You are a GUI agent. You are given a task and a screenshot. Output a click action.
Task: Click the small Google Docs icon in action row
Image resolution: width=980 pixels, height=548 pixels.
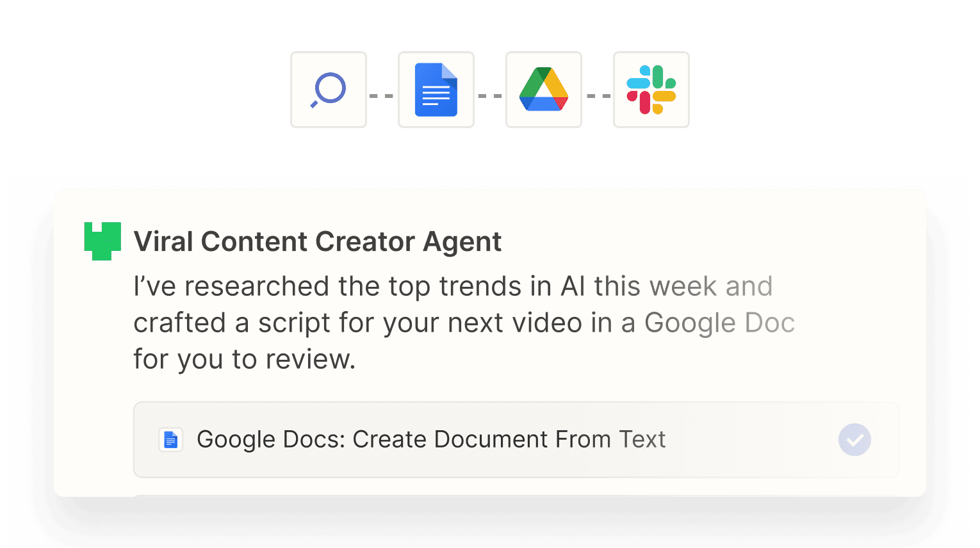[x=170, y=440]
